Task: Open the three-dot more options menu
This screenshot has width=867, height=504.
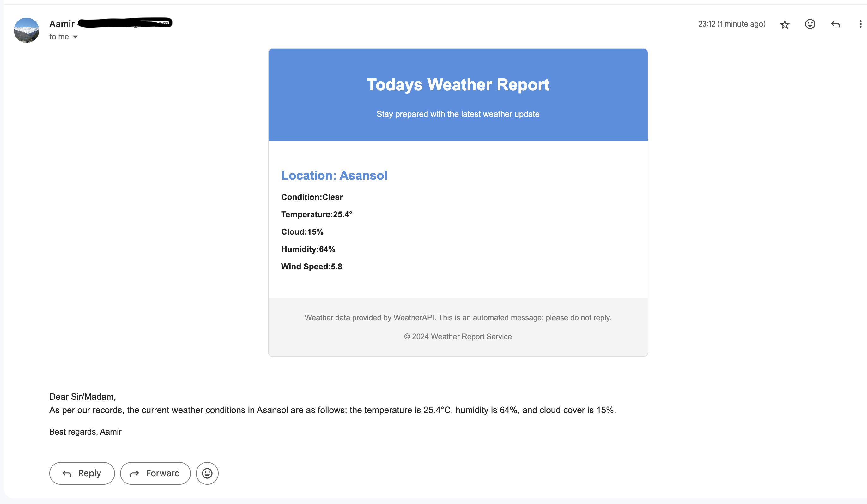Action: (860, 24)
